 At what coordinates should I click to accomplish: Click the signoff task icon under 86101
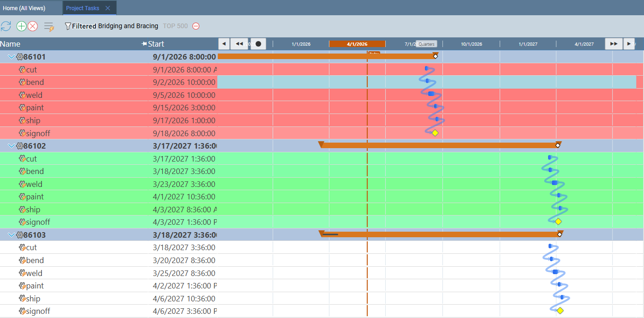click(x=22, y=133)
